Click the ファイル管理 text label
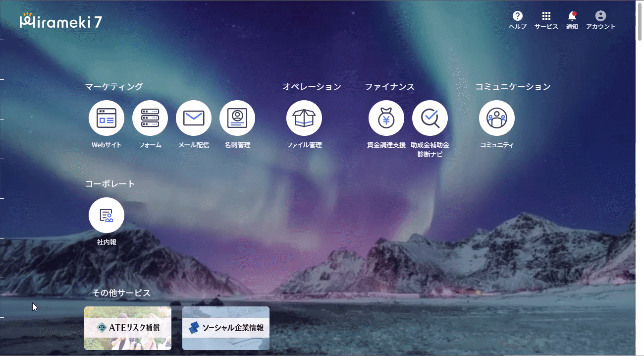Viewport: 644px width, 356px height. pyautogui.click(x=304, y=145)
